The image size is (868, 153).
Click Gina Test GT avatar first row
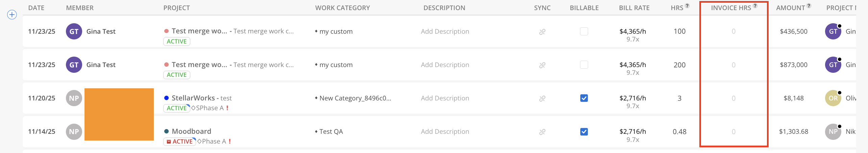[74, 31]
